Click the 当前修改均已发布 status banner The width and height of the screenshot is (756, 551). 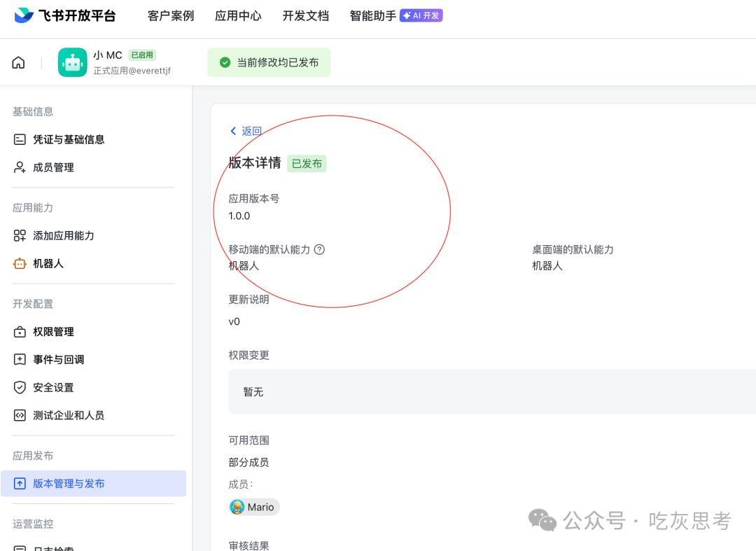[269, 62]
